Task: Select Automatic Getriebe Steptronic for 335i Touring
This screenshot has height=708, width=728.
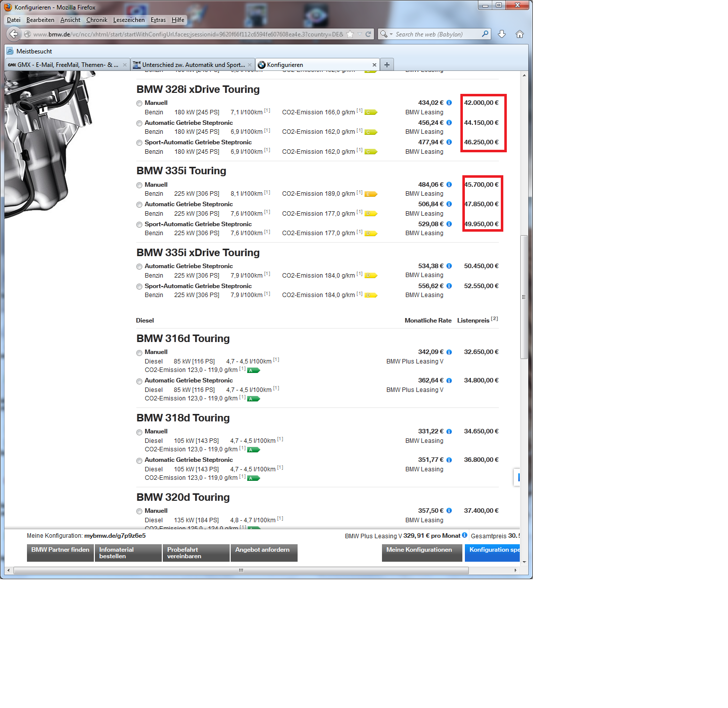Action: click(x=139, y=205)
